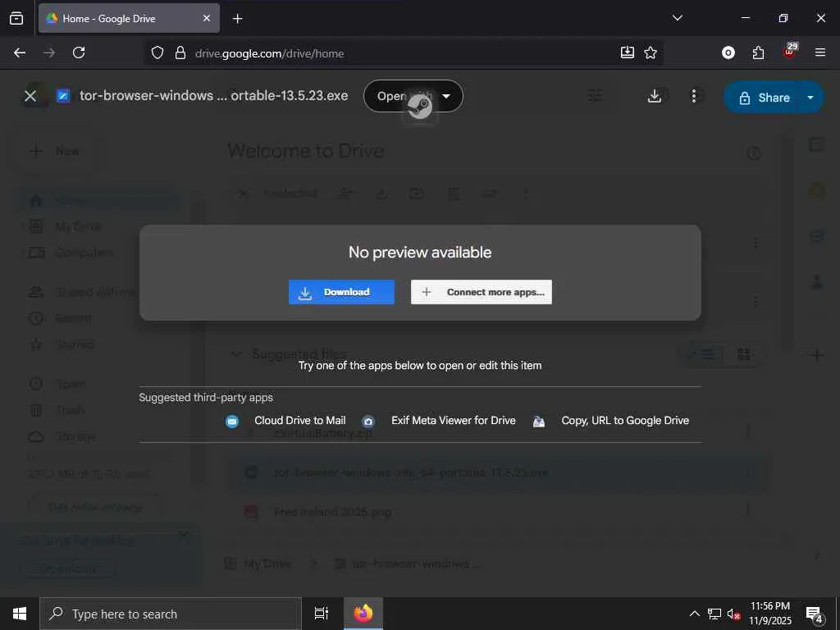Image resolution: width=840 pixels, height=630 pixels.
Task: Click the shield tracking protection icon
Action: 157,52
